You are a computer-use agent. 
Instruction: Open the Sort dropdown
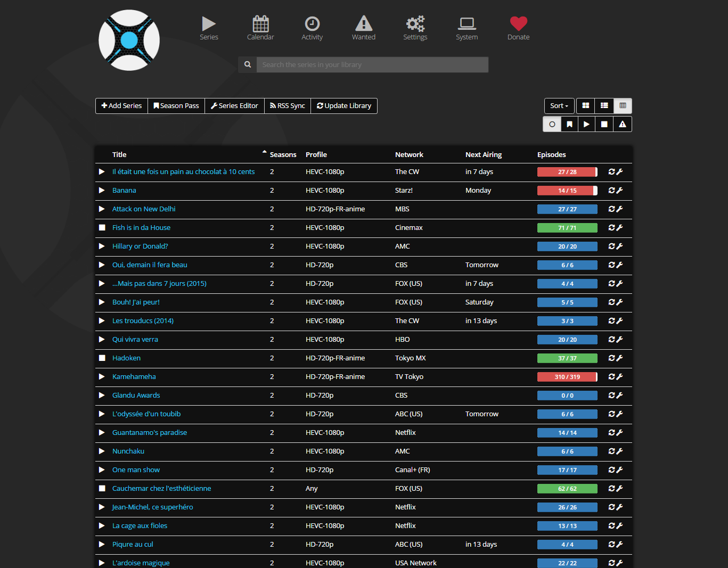pyautogui.click(x=559, y=106)
